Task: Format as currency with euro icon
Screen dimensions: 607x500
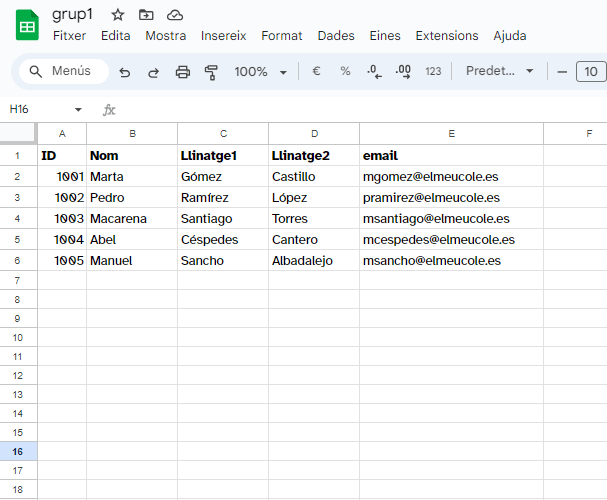Action: pyautogui.click(x=316, y=72)
